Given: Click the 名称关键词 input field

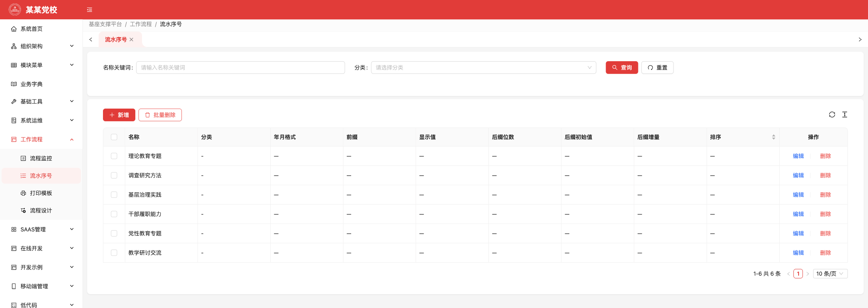Looking at the screenshot, I should point(241,68).
